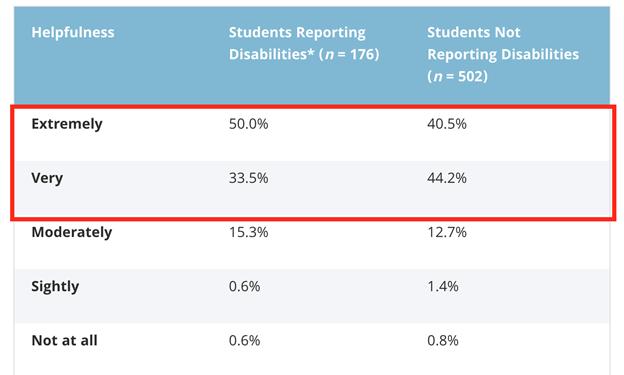Click the 33.5% cell
624x375 pixels.
[248, 178]
